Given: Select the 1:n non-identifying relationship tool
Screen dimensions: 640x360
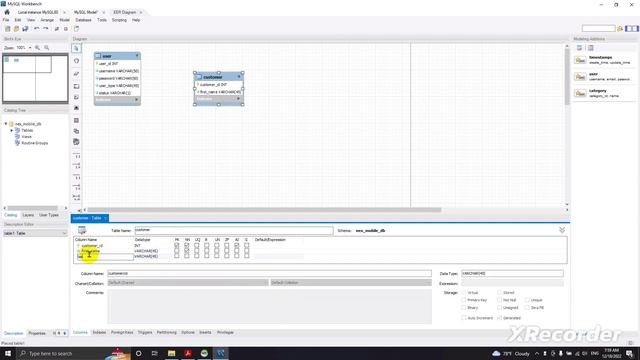Looking at the screenshot, I should point(76,166).
